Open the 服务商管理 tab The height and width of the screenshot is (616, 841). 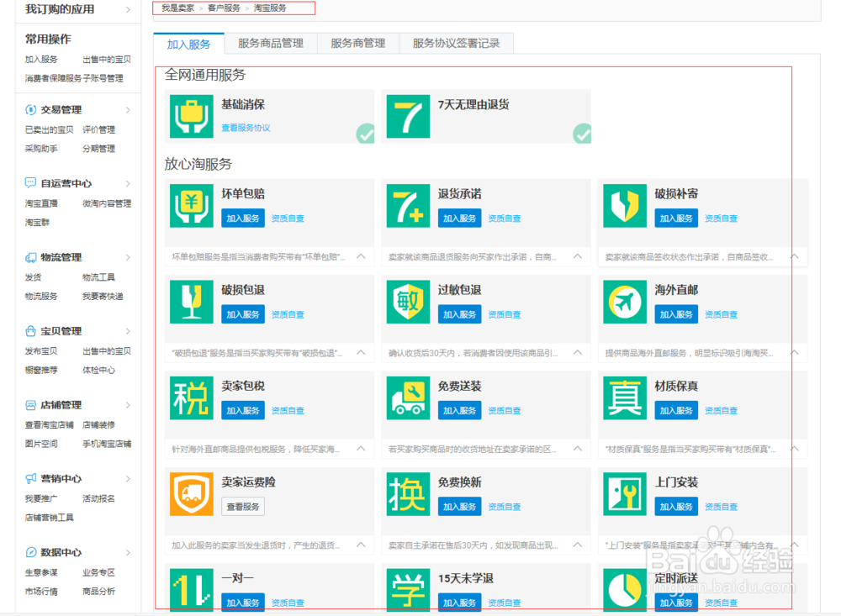358,44
